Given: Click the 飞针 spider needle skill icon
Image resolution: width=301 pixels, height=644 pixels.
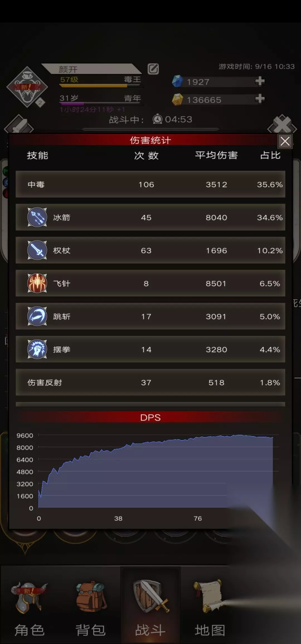Looking at the screenshot, I should (37, 283).
